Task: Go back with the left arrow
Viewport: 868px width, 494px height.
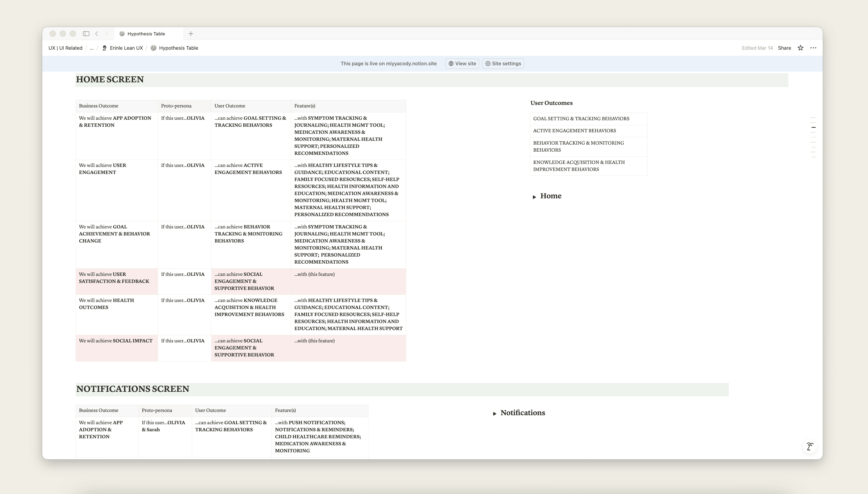Action: click(x=97, y=34)
